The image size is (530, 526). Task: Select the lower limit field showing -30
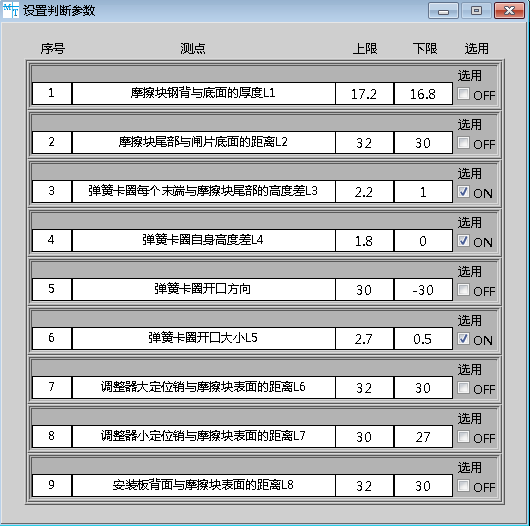click(x=423, y=290)
